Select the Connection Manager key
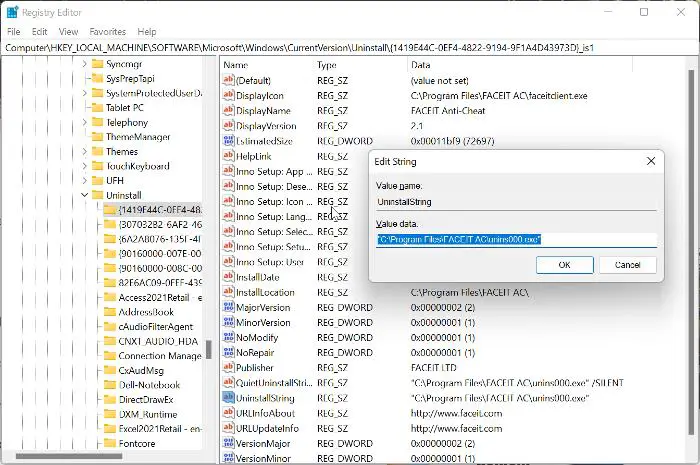The width and height of the screenshot is (700, 465). click(160, 356)
